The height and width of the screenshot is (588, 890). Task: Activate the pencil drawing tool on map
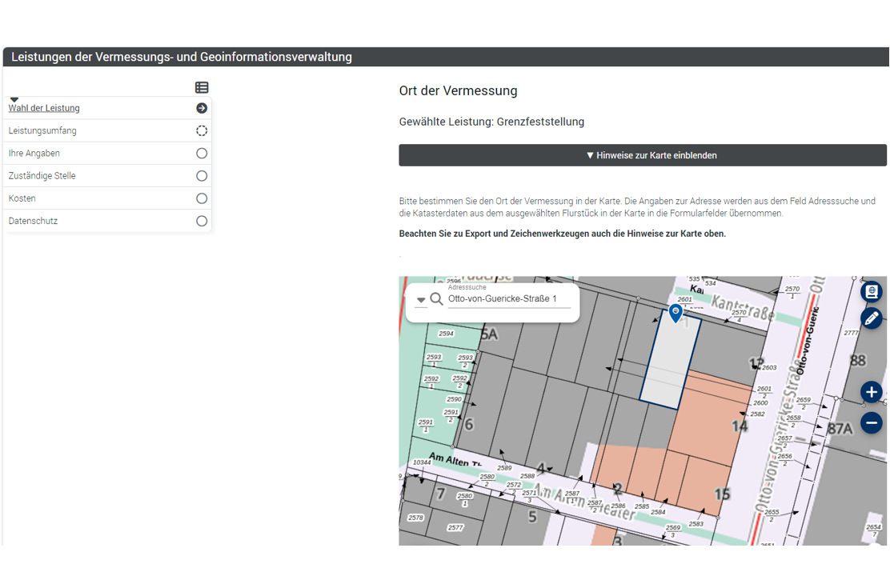[871, 318]
